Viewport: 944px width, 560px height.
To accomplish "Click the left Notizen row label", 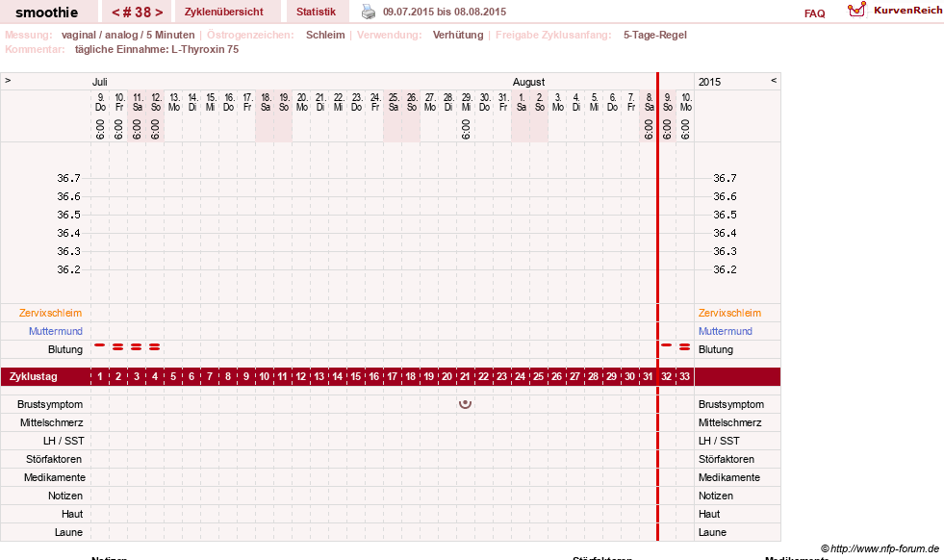I will 65,496.
